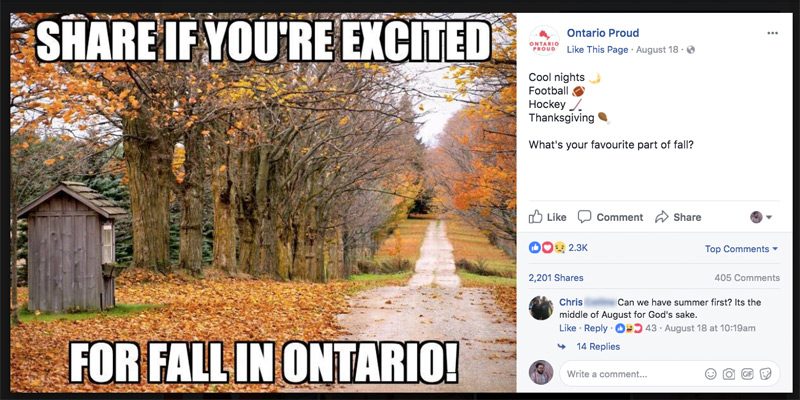Insert an emoji in the comment box
800x400 pixels.
coord(710,374)
